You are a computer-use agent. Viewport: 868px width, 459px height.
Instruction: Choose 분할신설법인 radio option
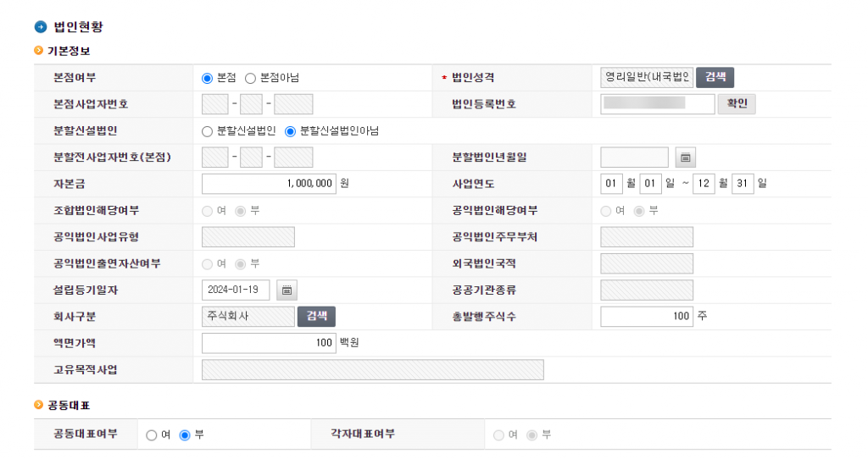207,131
